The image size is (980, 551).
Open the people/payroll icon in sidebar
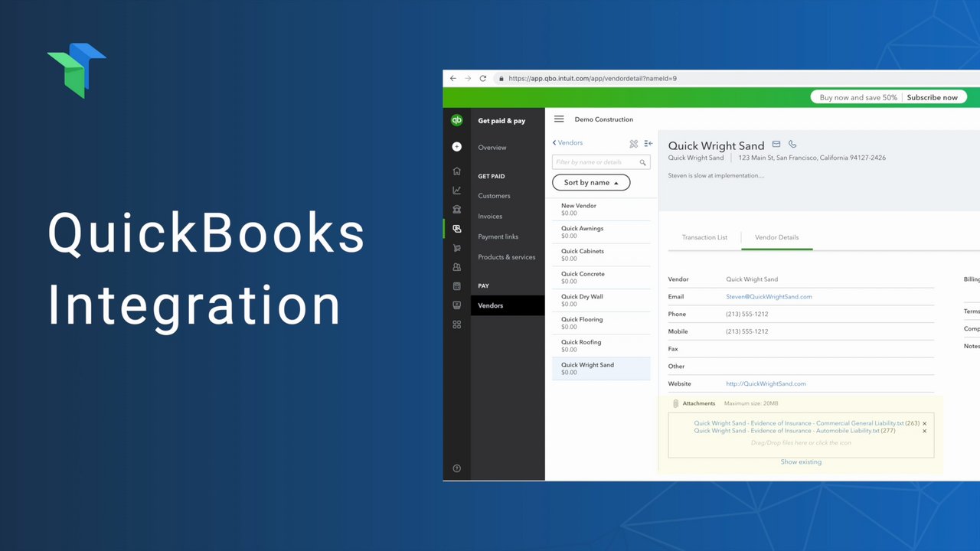(456, 267)
